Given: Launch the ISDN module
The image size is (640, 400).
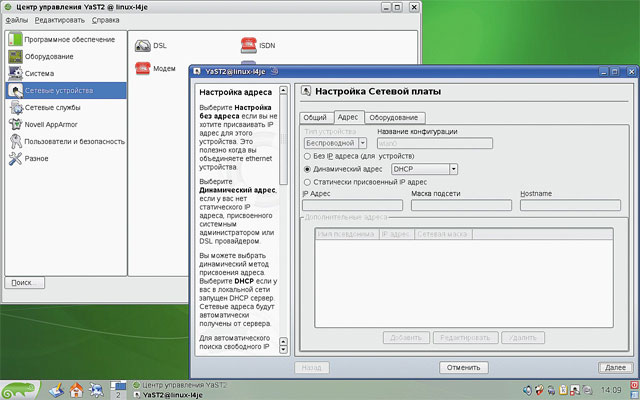Looking at the screenshot, I should click(x=258, y=45).
